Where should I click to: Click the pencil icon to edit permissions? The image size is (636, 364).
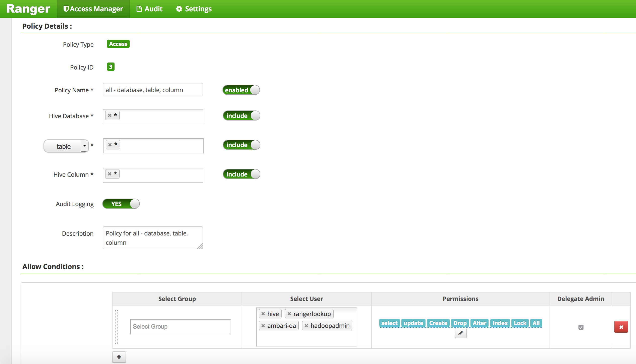[x=460, y=333]
